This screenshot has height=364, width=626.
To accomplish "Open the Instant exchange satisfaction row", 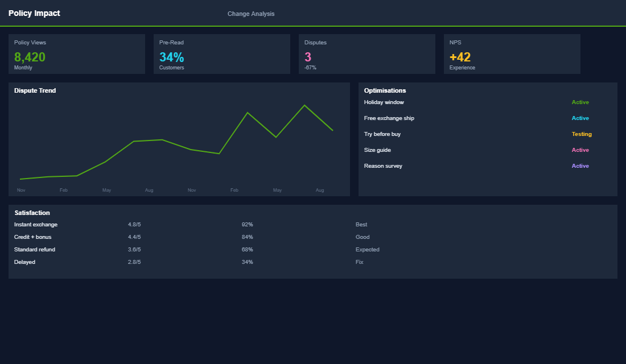I will coord(36,224).
